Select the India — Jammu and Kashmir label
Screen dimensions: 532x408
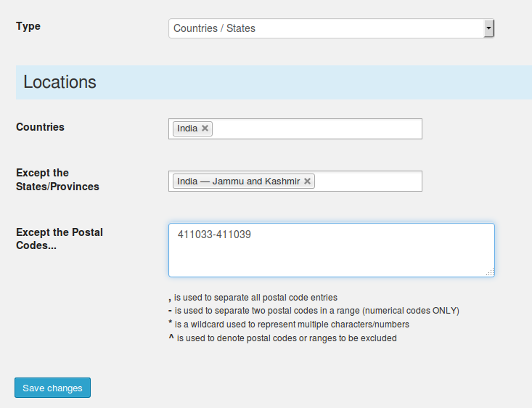tap(239, 181)
